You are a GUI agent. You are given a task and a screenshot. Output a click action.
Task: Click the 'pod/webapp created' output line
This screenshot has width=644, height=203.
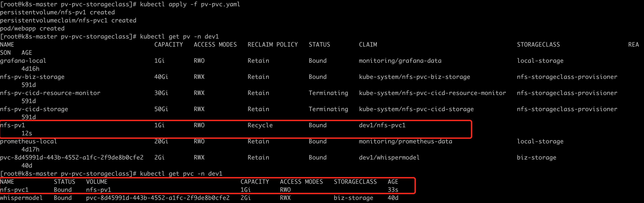(32, 28)
